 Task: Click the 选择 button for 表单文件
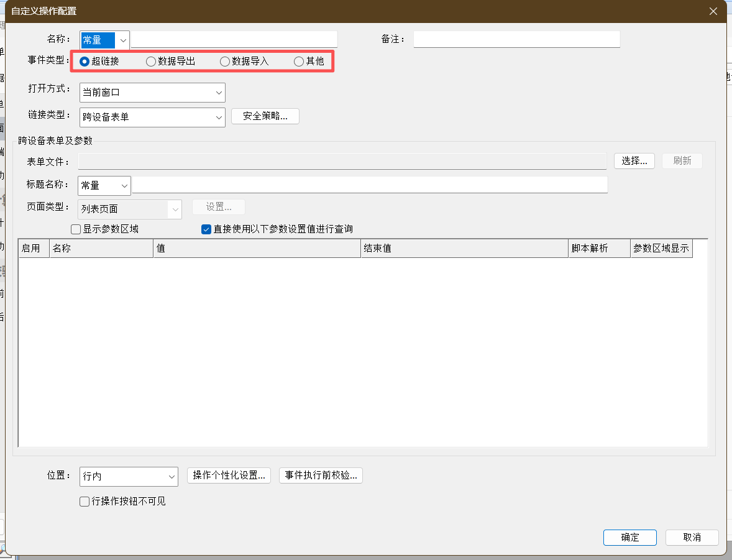point(634,161)
